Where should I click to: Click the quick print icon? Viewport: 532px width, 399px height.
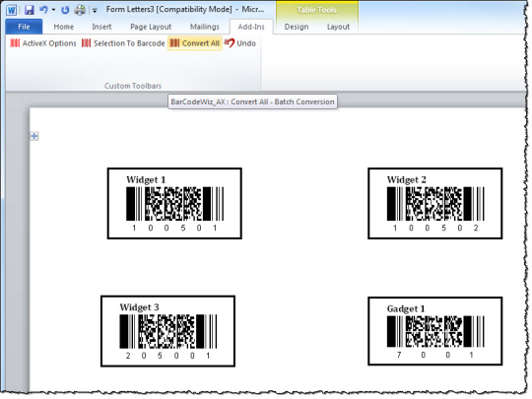click(x=80, y=10)
